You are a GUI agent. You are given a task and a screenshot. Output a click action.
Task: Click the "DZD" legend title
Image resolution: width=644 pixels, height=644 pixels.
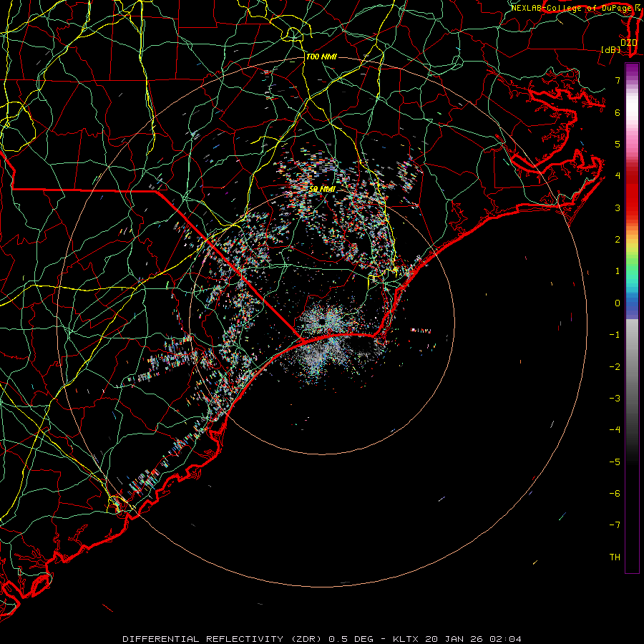629,43
